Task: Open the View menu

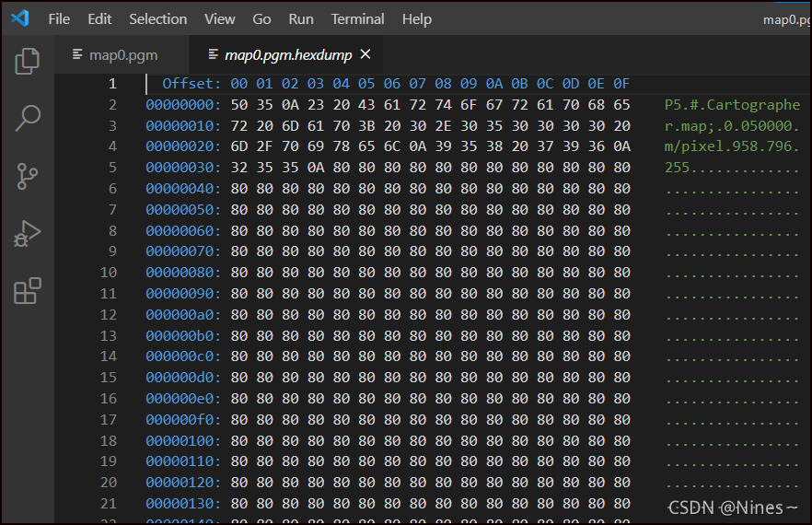Action: (219, 19)
